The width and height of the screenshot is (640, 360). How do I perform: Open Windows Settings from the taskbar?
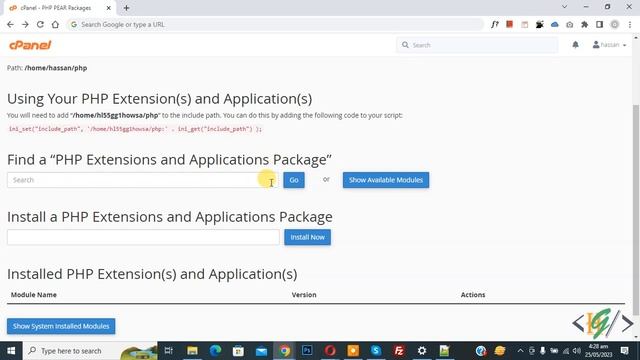coord(422,351)
